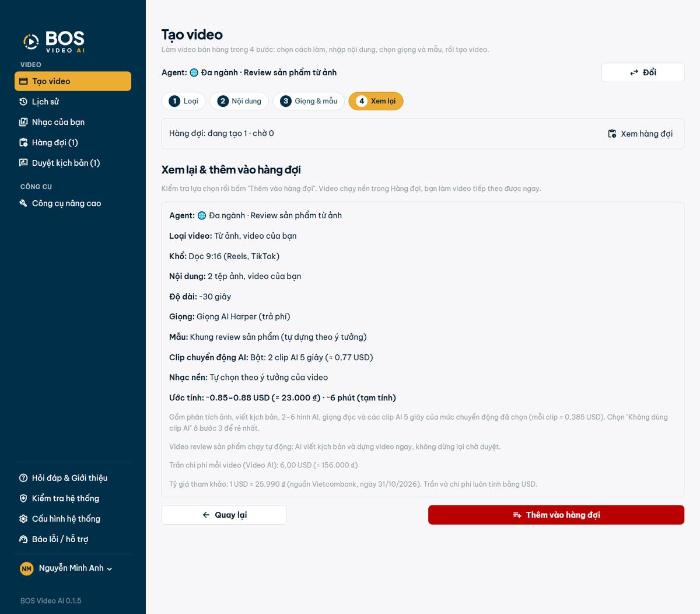This screenshot has height=614, width=700.
Task: Click the clapperboard icon beside Tạo video
Action: (23, 81)
